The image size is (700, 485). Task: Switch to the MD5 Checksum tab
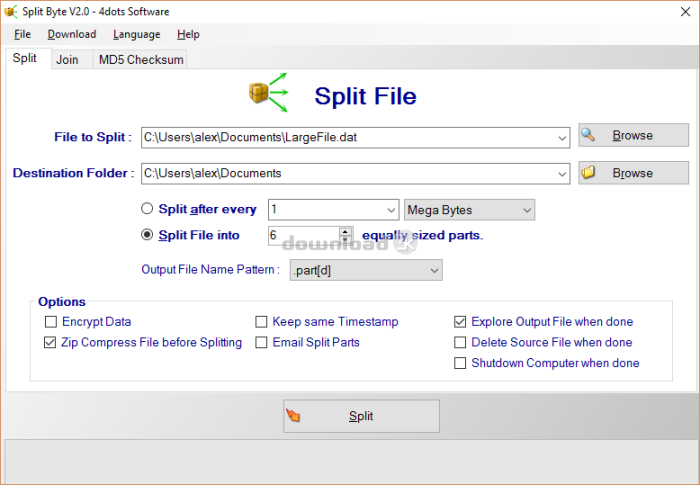pos(141,59)
